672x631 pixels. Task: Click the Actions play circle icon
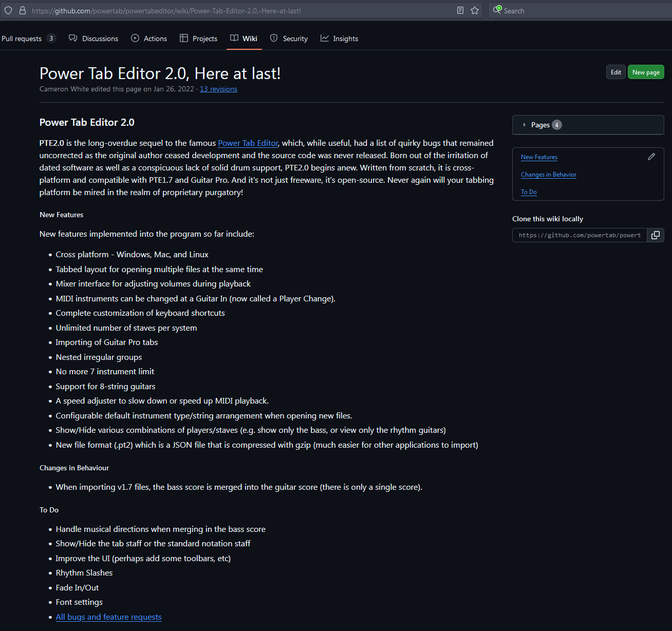click(x=135, y=38)
